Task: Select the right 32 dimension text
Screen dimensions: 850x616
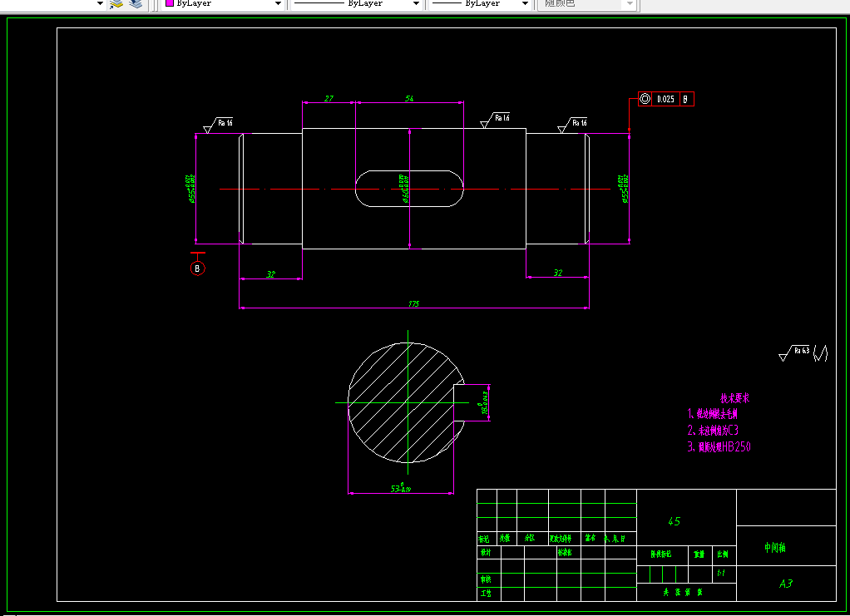Action: (558, 273)
